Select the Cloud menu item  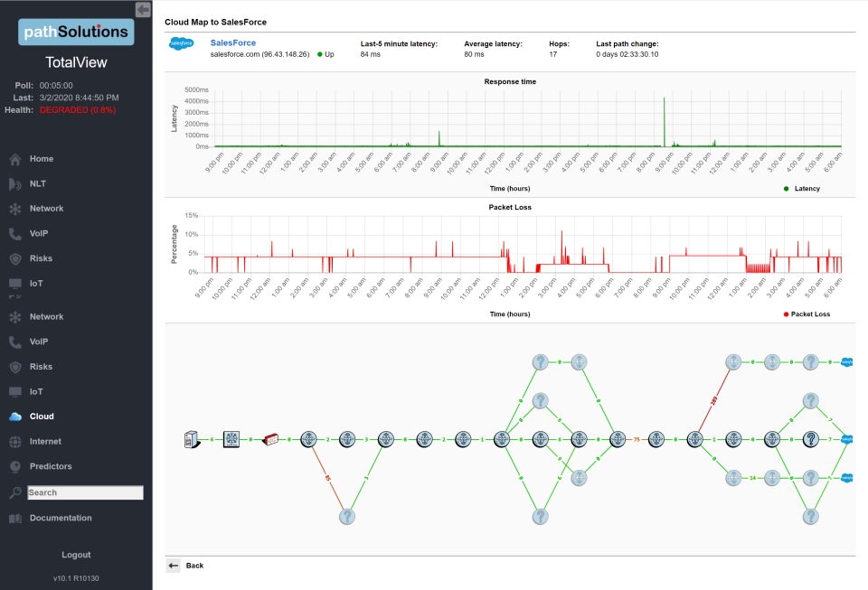[42, 417]
